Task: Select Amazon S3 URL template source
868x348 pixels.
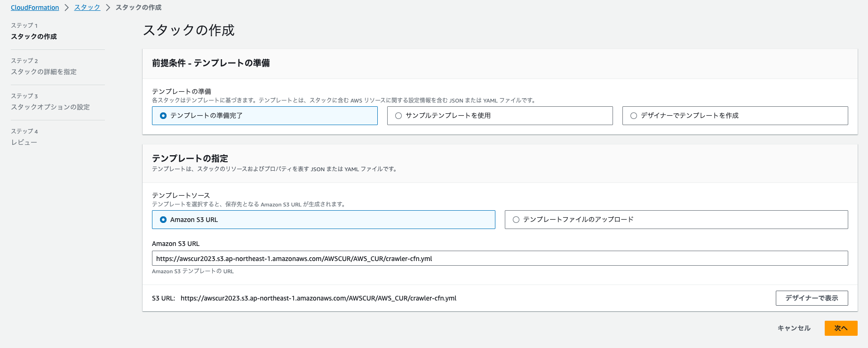Action: click(x=163, y=220)
